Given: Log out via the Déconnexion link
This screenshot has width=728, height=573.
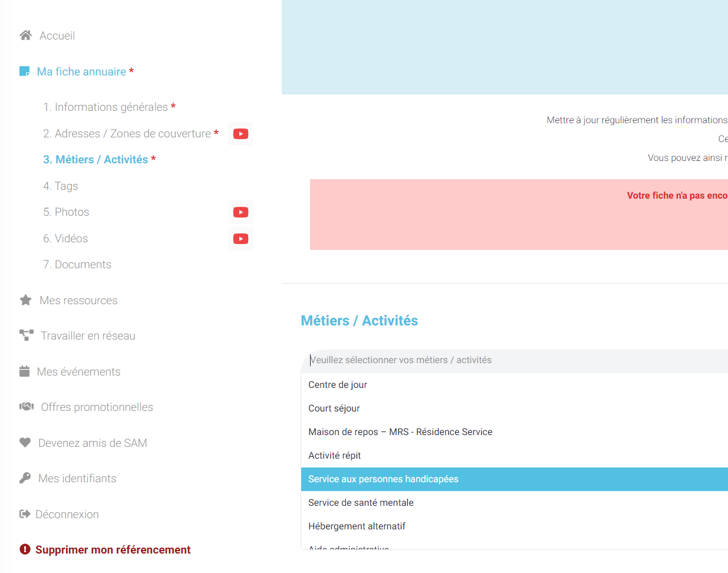Looking at the screenshot, I should click(x=67, y=515).
